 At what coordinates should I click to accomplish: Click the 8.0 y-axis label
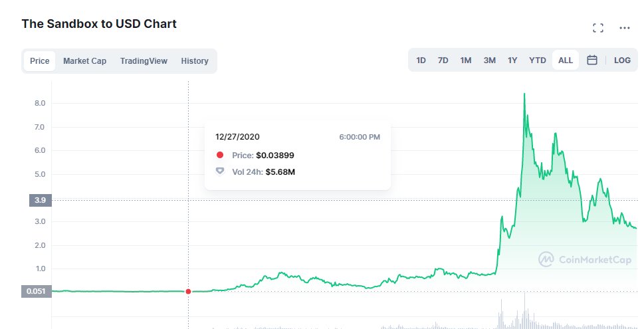[x=40, y=103]
